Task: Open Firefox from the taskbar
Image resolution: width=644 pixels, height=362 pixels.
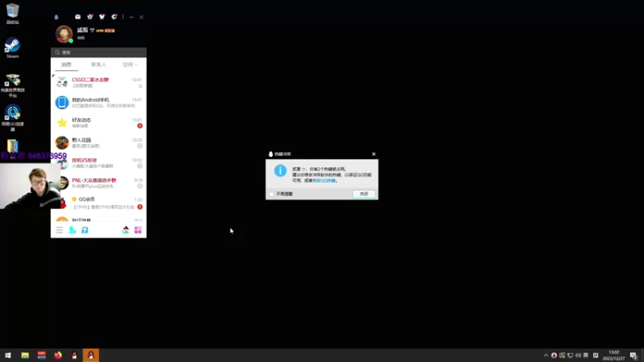Action: pos(58,355)
